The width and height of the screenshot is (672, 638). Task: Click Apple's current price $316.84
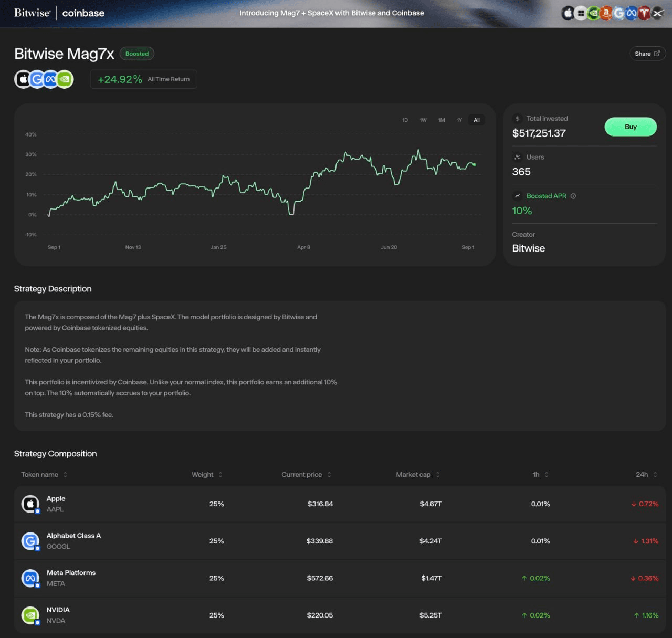(x=320, y=504)
